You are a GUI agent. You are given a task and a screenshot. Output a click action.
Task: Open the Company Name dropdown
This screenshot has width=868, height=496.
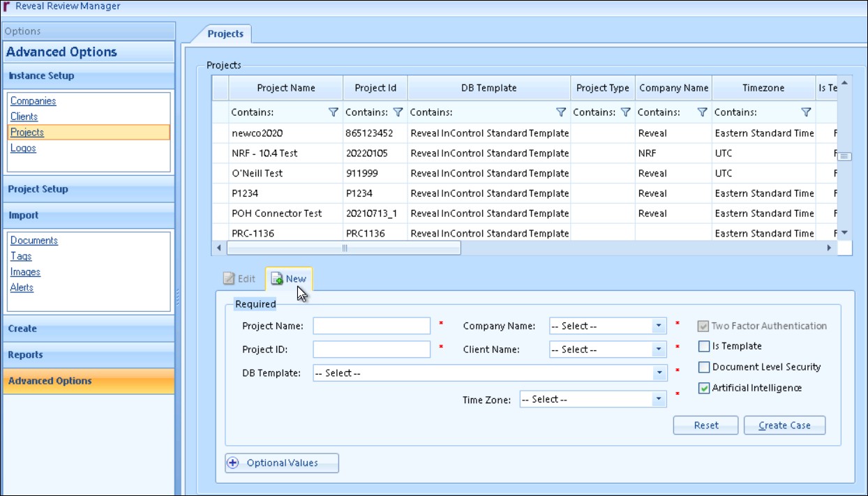coord(659,326)
